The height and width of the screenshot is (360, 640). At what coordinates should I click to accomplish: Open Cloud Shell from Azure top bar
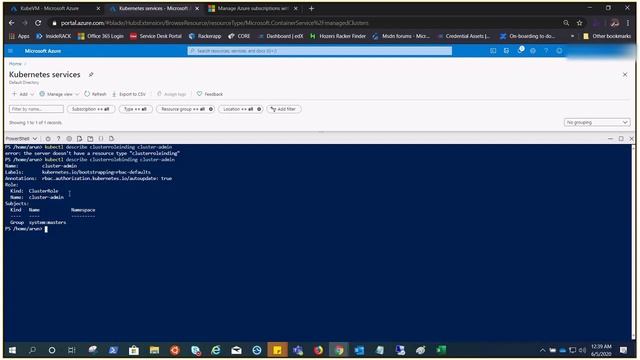pyautogui.click(x=493, y=51)
